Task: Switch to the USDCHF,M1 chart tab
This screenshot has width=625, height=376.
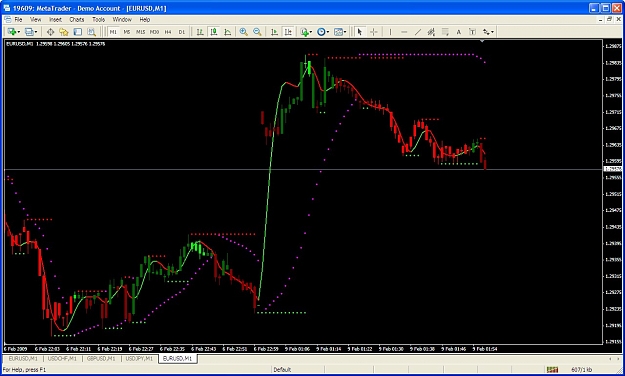Action: pos(62,359)
